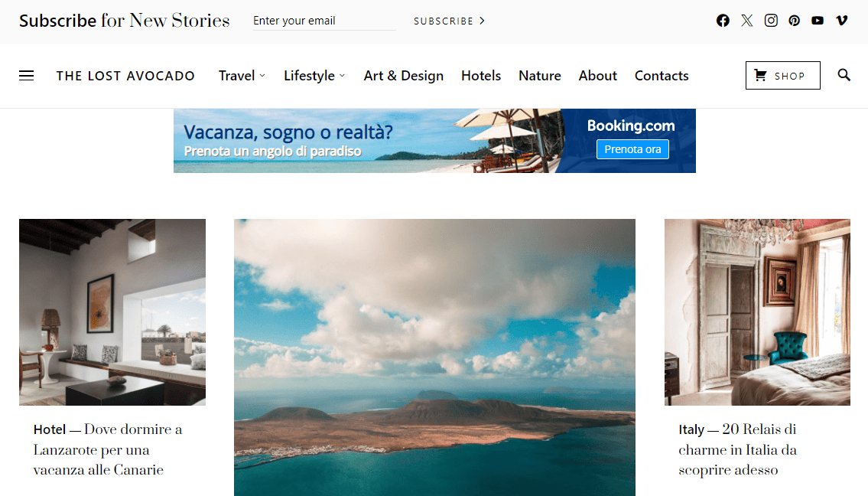Image resolution: width=868 pixels, height=496 pixels.
Task: Select the Hotels menu item
Action: 481,75
